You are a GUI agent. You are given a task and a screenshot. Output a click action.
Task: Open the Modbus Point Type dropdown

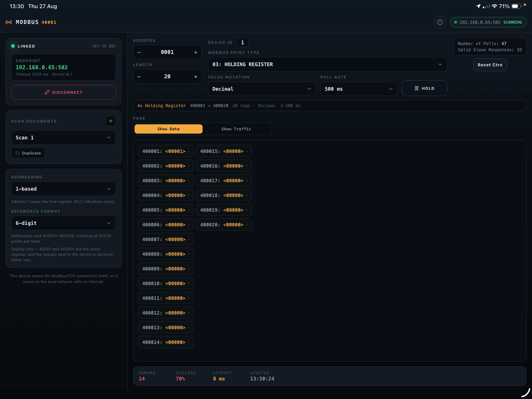(x=327, y=64)
